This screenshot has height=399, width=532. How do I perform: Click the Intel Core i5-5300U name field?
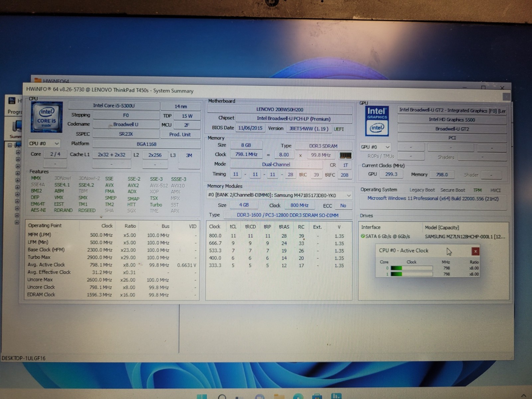coord(114,106)
